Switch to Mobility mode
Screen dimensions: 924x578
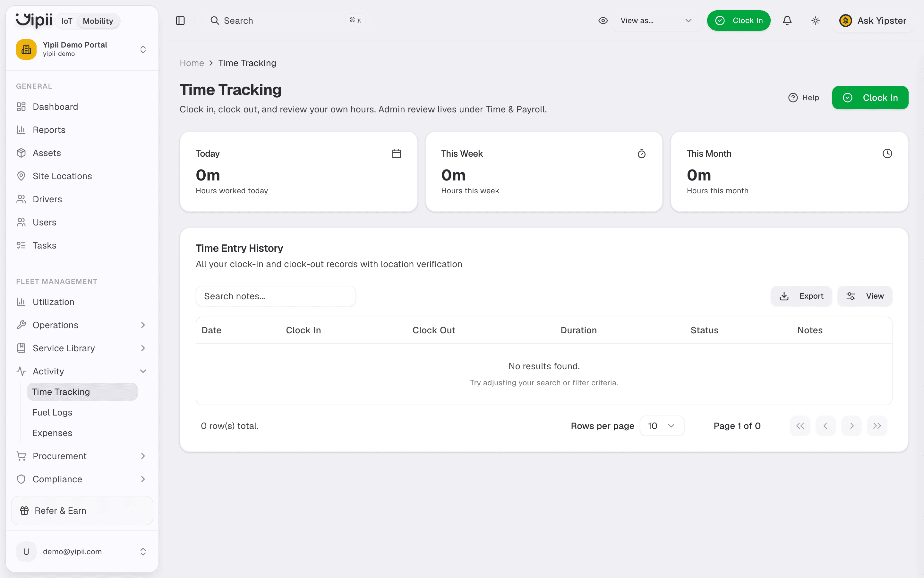(98, 21)
